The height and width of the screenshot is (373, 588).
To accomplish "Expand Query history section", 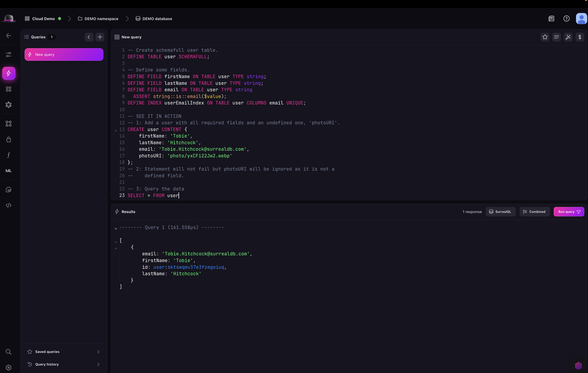I will (x=64, y=364).
